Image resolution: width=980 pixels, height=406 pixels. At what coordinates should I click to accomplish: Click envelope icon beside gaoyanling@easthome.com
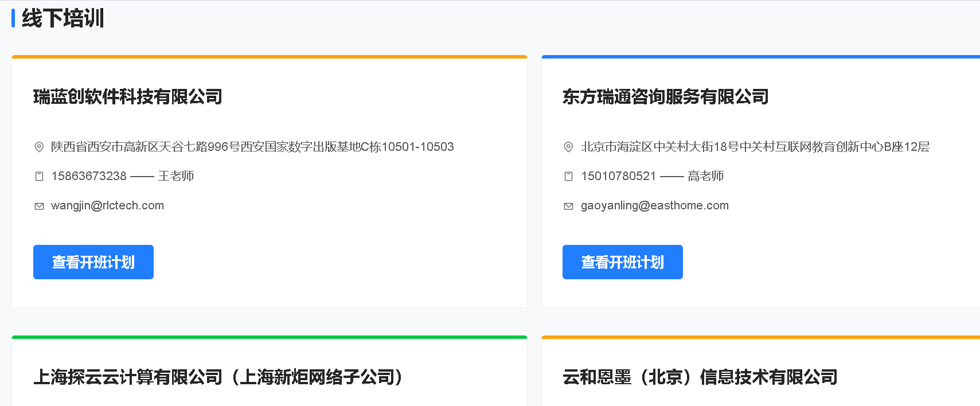coord(568,206)
